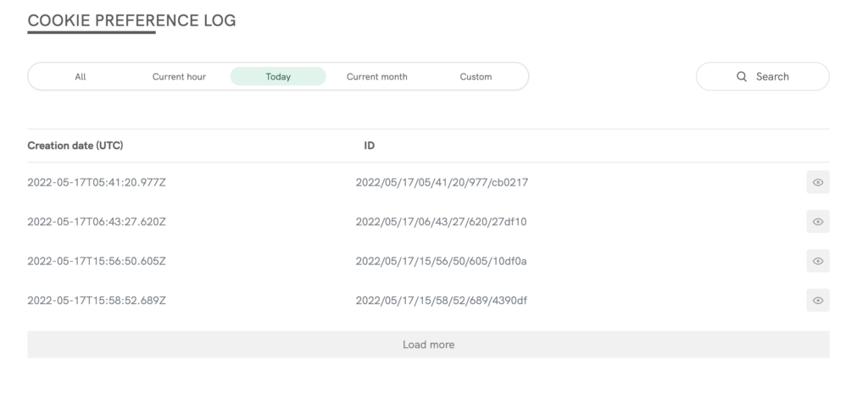Screen dimensions: 868x393
Task: View details for log entry ending cb0217
Action: click(817, 182)
